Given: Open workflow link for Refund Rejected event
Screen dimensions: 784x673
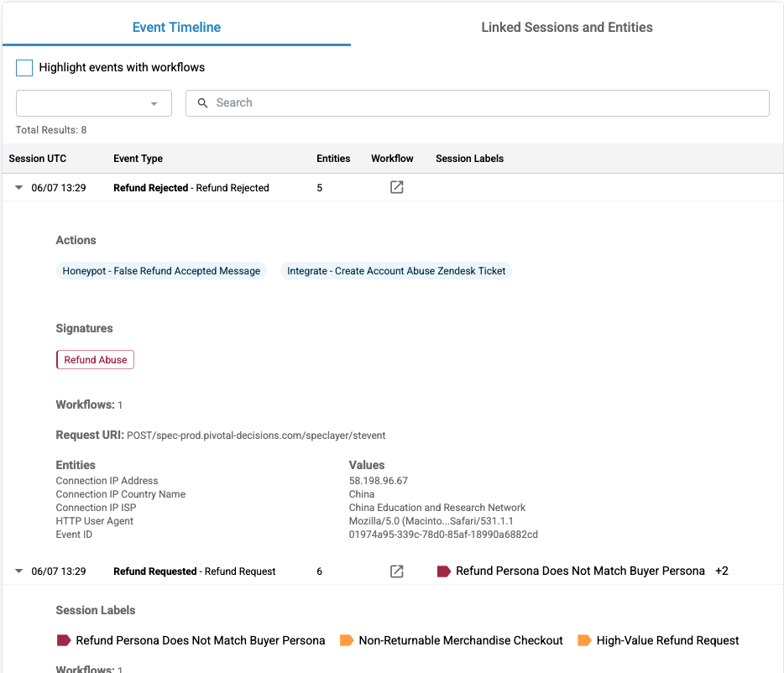Looking at the screenshot, I should [x=397, y=187].
